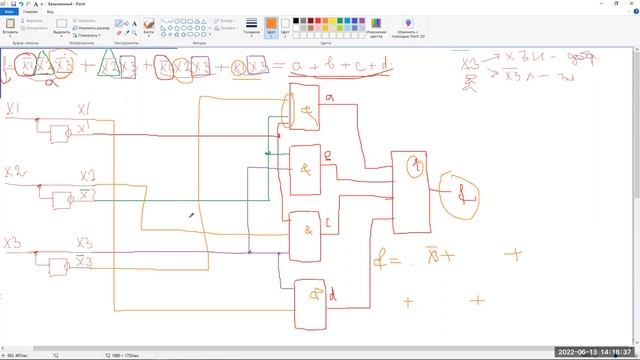Pick the red color swatch
The width and height of the screenshot is (640, 360).
click(x=318, y=20)
